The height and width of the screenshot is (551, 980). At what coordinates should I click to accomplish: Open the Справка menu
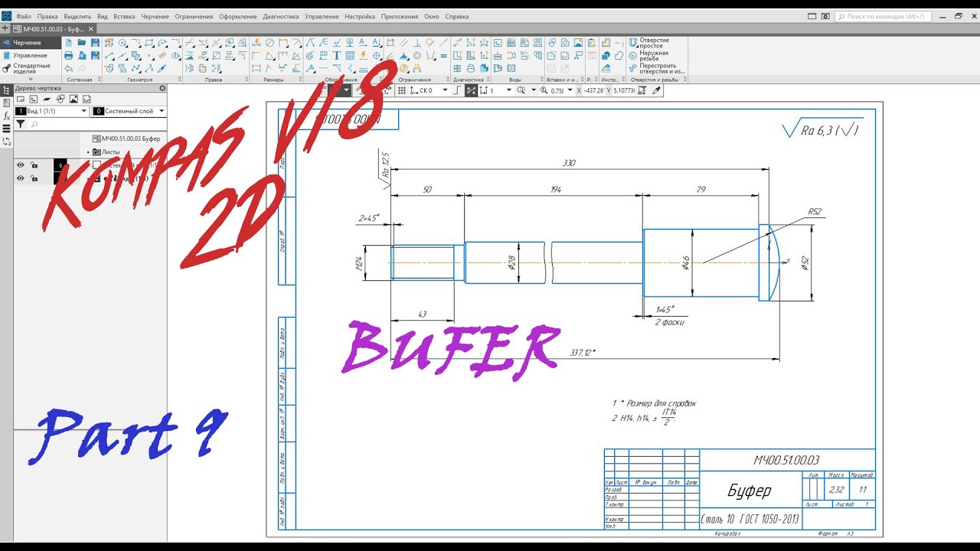tap(457, 16)
